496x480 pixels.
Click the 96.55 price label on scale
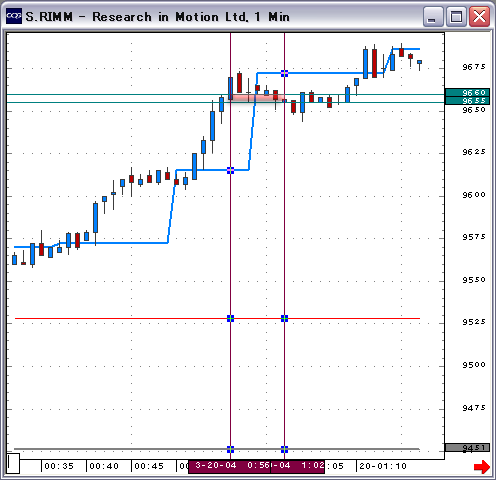click(467, 100)
